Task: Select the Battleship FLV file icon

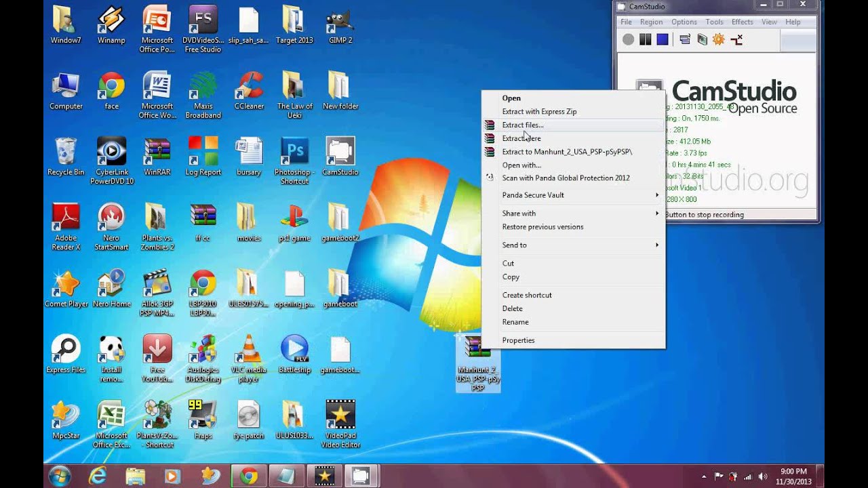Action: click(x=294, y=354)
